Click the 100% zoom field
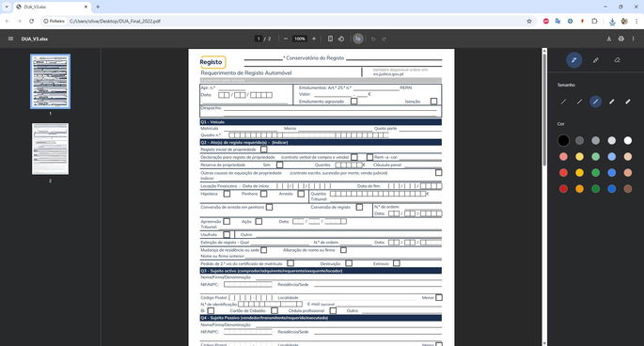Viewport: 644px width, 346px height. tap(300, 39)
